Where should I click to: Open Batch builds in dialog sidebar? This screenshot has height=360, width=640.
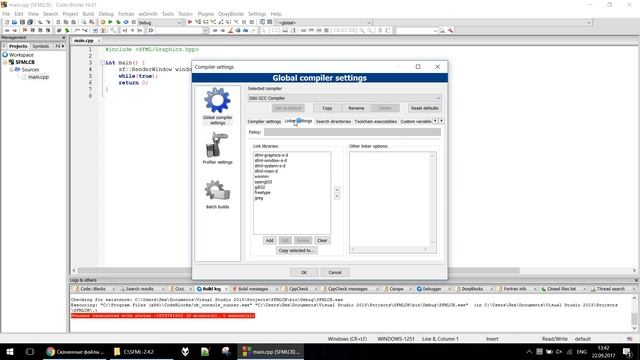pyautogui.click(x=217, y=194)
